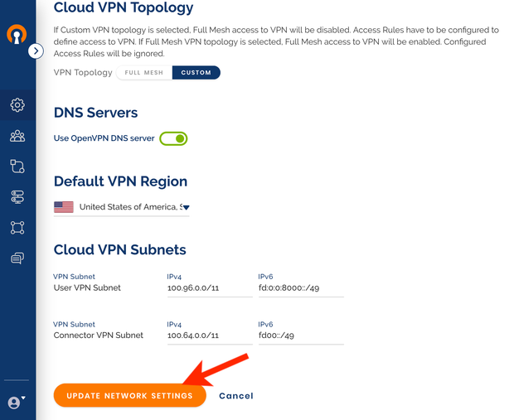Viewport: 514px width, 420px height.
Task: Open the Networks icon in the sidebar
Action: point(17,167)
